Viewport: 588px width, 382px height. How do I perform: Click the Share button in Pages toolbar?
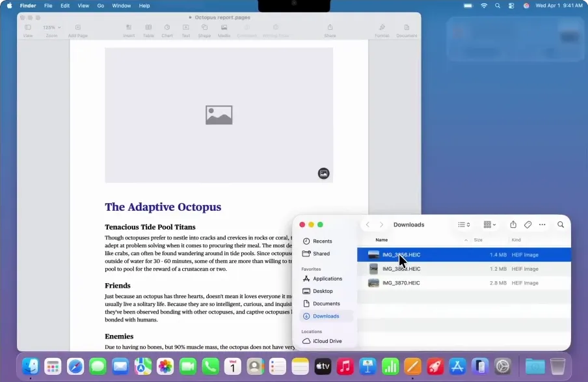(330, 31)
